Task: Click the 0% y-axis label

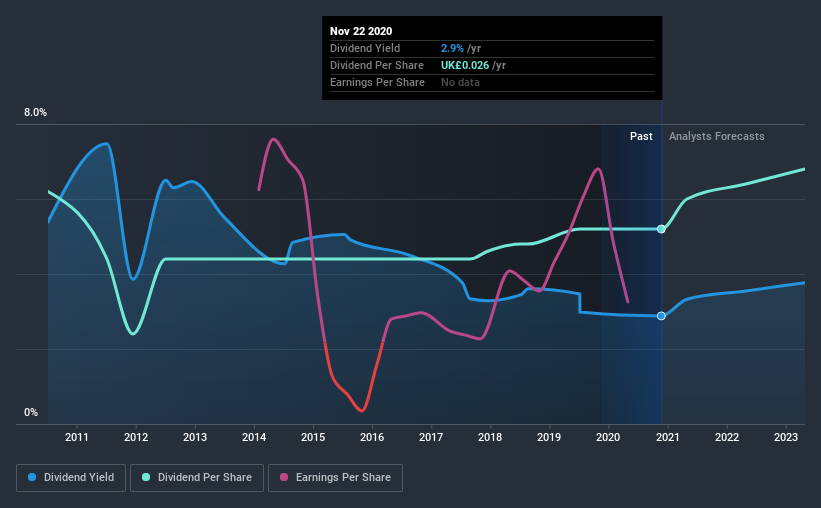Action: pos(31,413)
